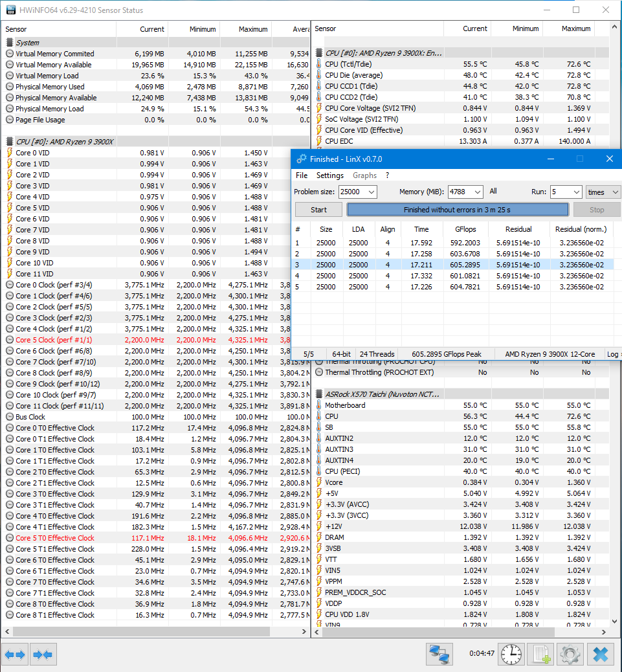Click the All memory link in LinX
Image resolution: width=622 pixels, height=672 pixels.
tap(493, 191)
